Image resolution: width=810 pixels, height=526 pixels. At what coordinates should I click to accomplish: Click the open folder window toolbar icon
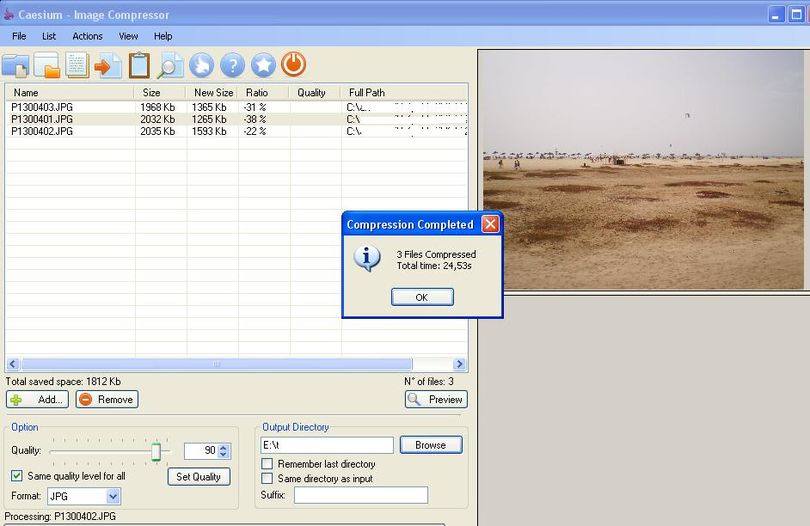pyautogui.click(x=46, y=66)
